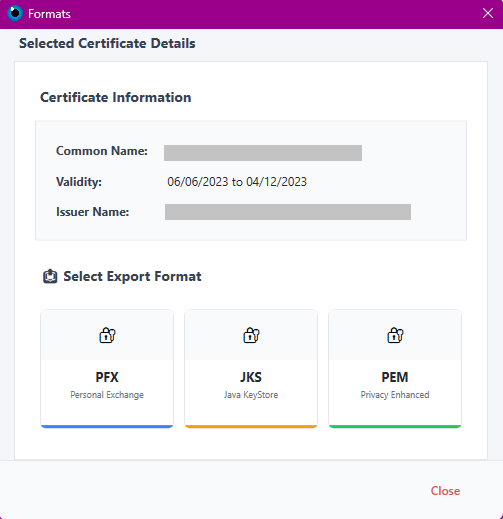This screenshot has height=519, width=503.
Task: Click the Formats window title text
Action: [49, 14]
